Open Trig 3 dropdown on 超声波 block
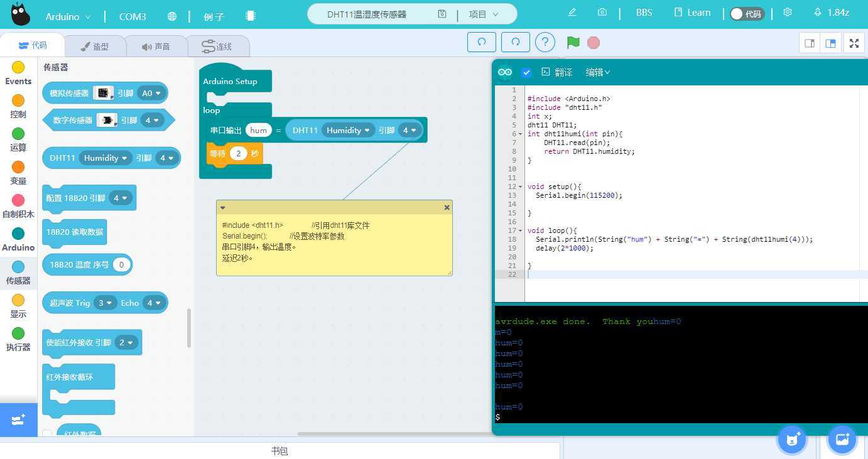The width and height of the screenshot is (868, 459). point(105,303)
